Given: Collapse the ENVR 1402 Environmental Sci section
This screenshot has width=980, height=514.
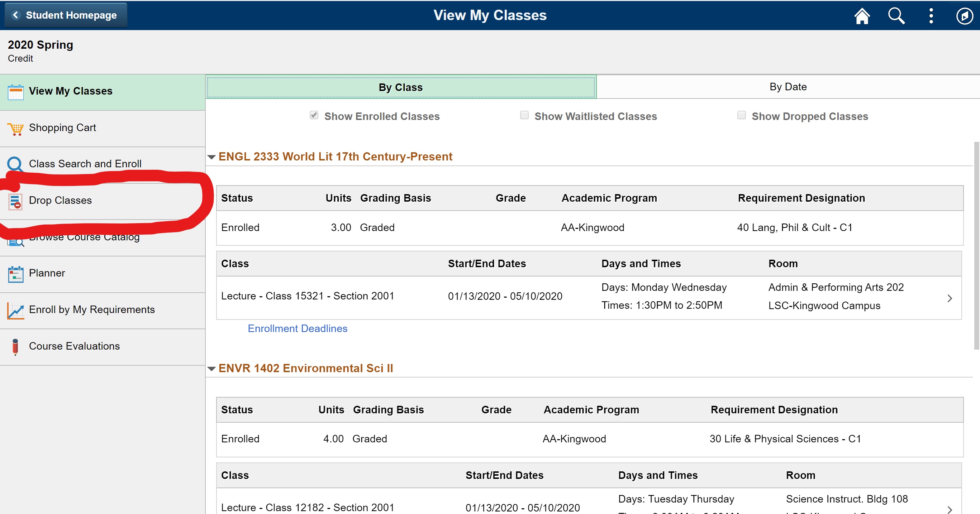Looking at the screenshot, I should tap(211, 368).
